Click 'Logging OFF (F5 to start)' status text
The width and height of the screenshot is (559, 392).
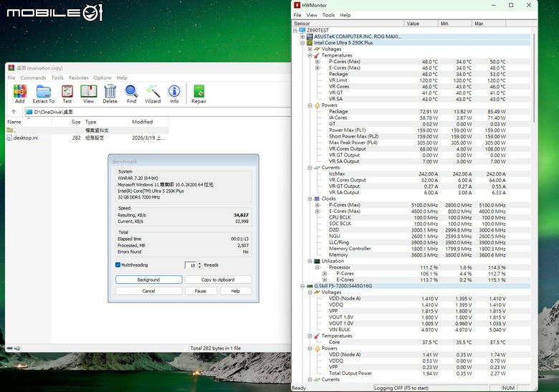[x=401, y=388]
